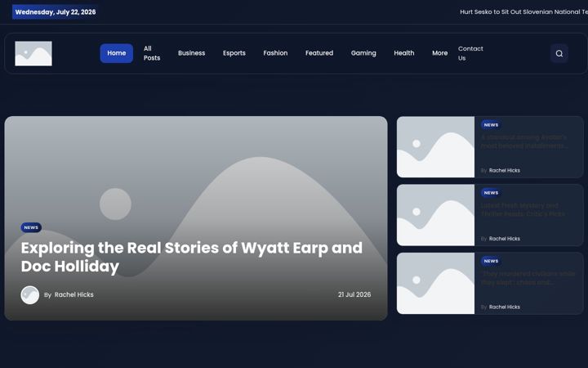
Task: Select the Business category
Action: pyautogui.click(x=191, y=53)
